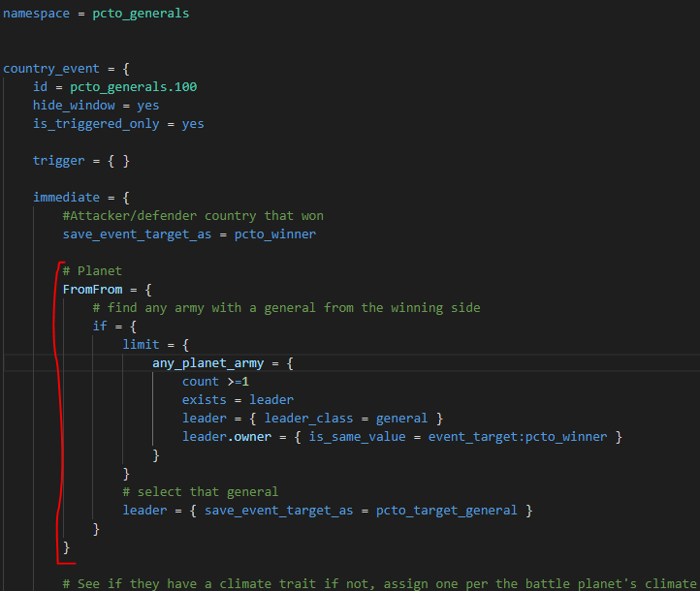Click 'is_same_value' trigger text
Image resolution: width=700 pixels, height=591 pixels.
[x=357, y=437]
